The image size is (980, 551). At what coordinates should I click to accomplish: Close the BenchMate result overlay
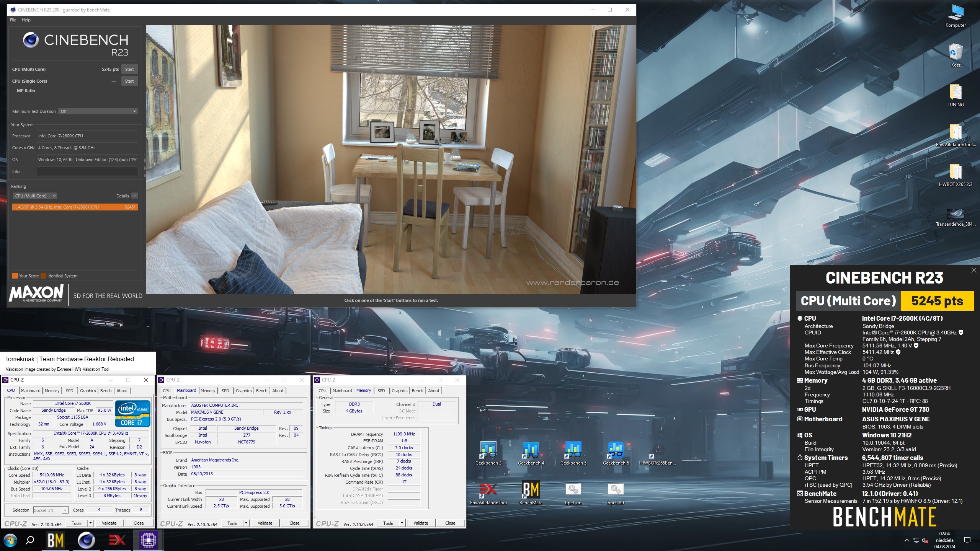coord(973,270)
